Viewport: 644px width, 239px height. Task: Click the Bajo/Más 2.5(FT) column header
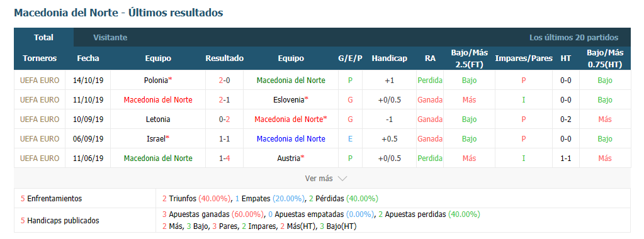coord(469,58)
